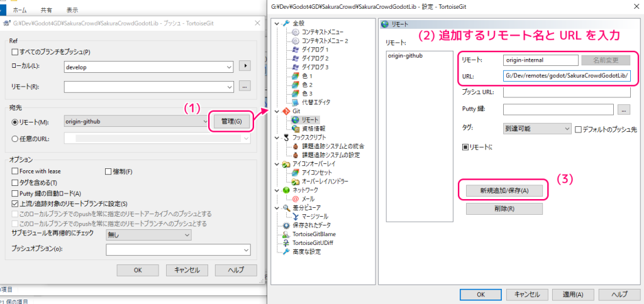This screenshot has height=304, width=644.
Task: Enable the push all branches checkbox
Action: (x=15, y=52)
